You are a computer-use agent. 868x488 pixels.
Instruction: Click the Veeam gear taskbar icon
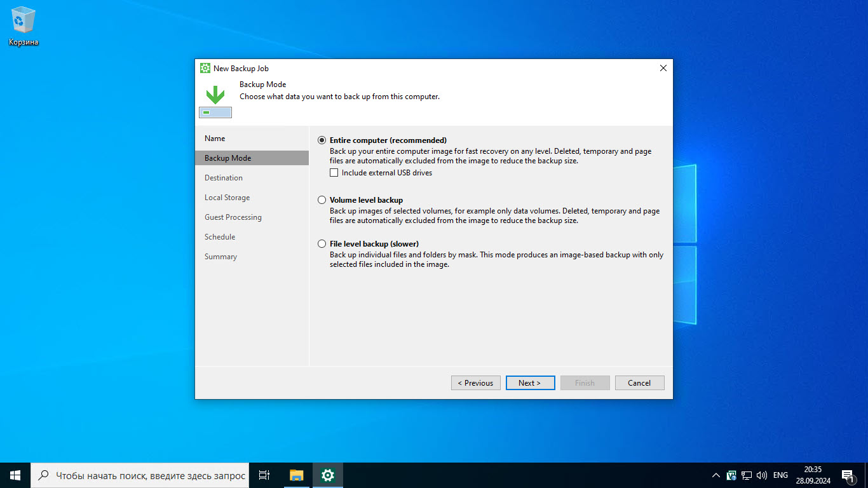pyautogui.click(x=328, y=475)
